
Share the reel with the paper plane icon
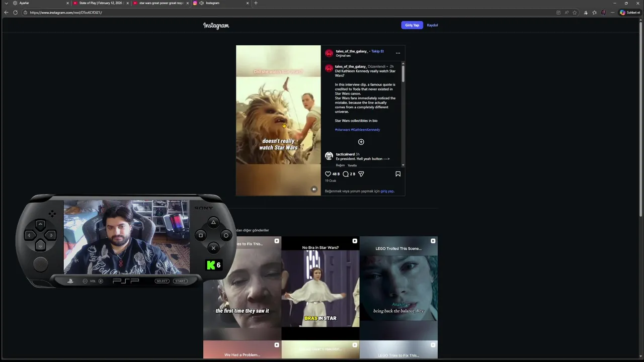[x=361, y=174]
